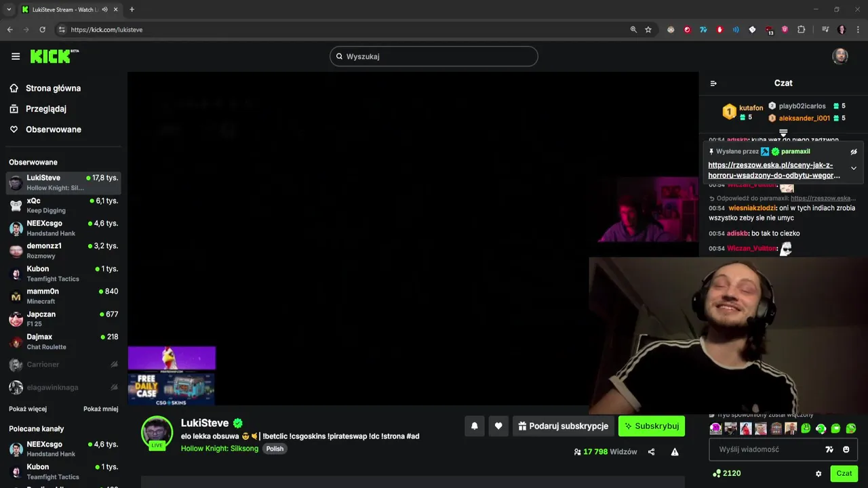Open pinned rzeszow.eska.pl link
868x488 pixels.
click(774, 170)
